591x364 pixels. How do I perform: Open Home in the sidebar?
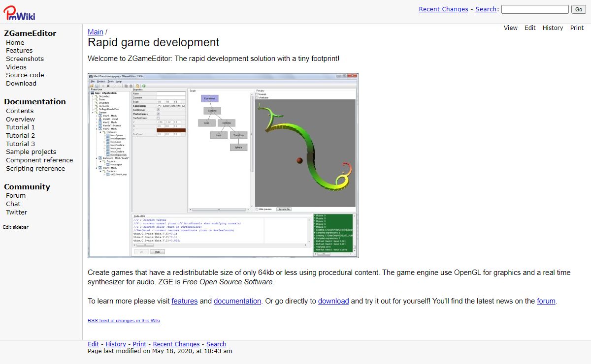(x=15, y=43)
